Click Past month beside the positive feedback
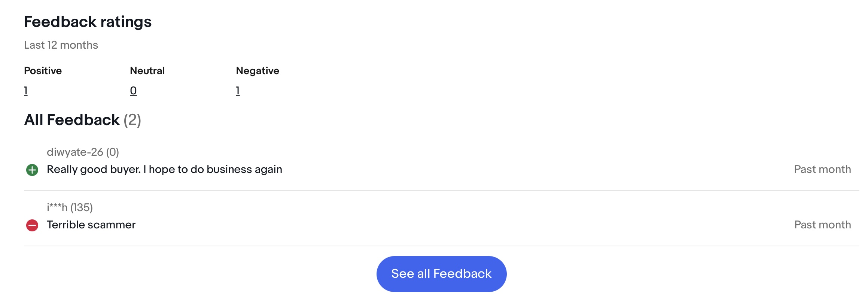This screenshot has width=868, height=307. (822, 169)
